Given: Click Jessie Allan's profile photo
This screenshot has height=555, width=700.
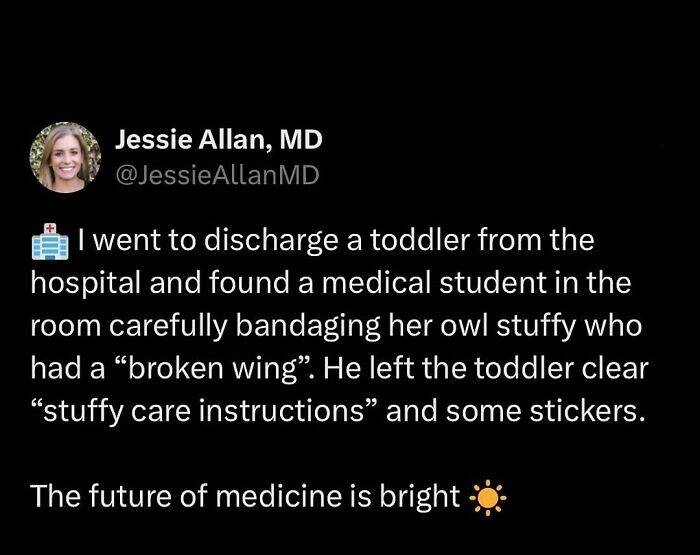Looking at the screenshot, I should (x=64, y=156).
